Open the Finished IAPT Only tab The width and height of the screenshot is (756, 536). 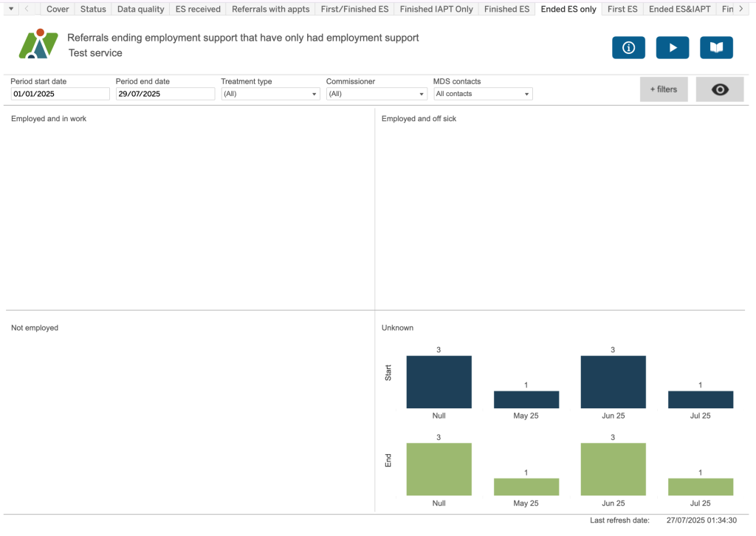coord(436,9)
